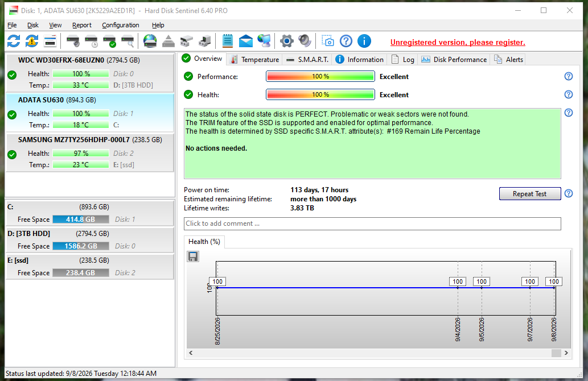Image resolution: width=588 pixels, height=381 pixels.
Task: Switch to the Information tab
Action: 360,60
